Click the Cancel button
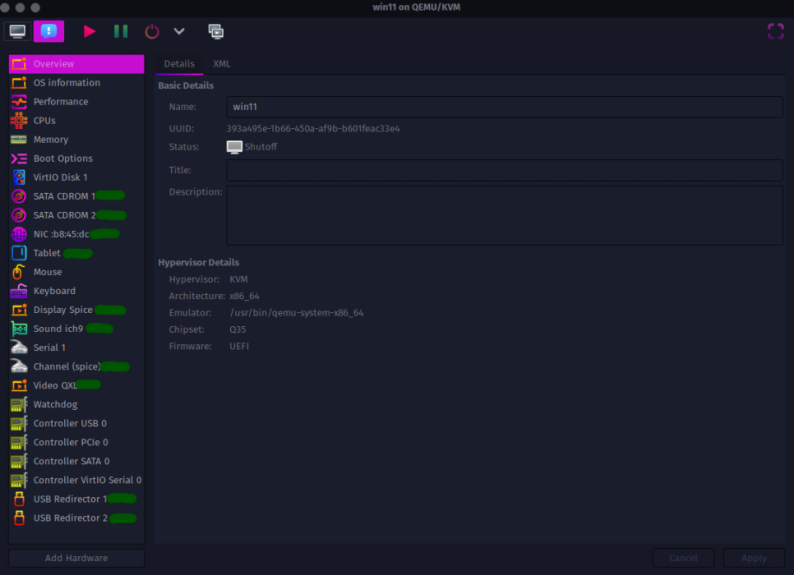Viewport: 794px width, 575px height. click(683, 558)
